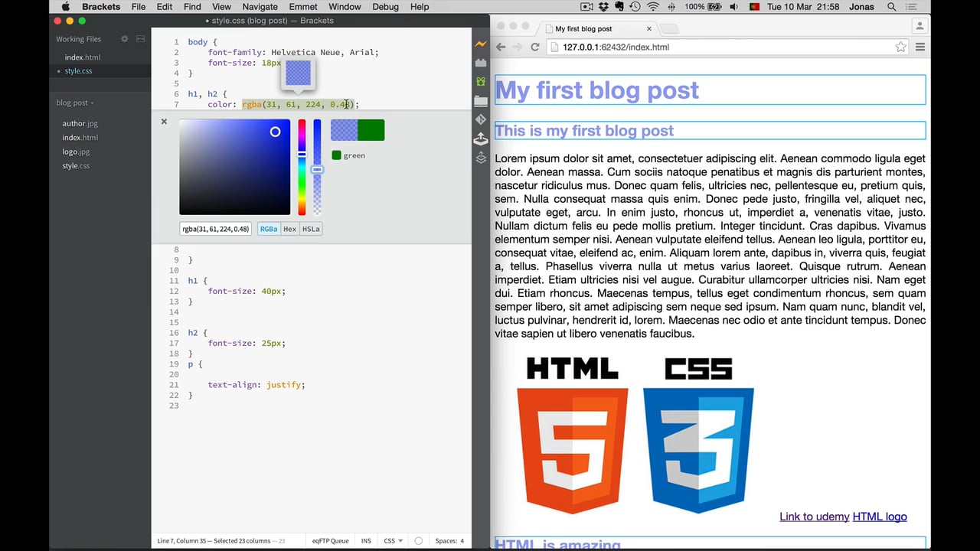The image size is (980, 551).
Task: Select the original green color swatch
Action: tap(371, 130)
